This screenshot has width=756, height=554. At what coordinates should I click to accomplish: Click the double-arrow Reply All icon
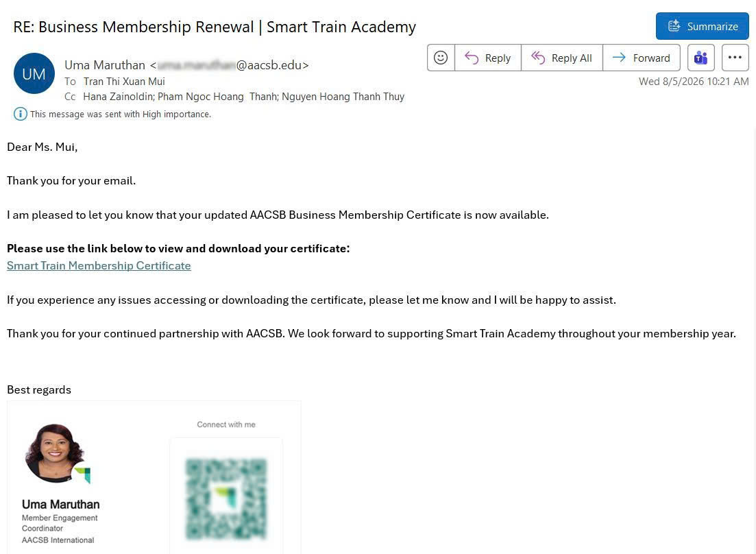coord(537,58)
